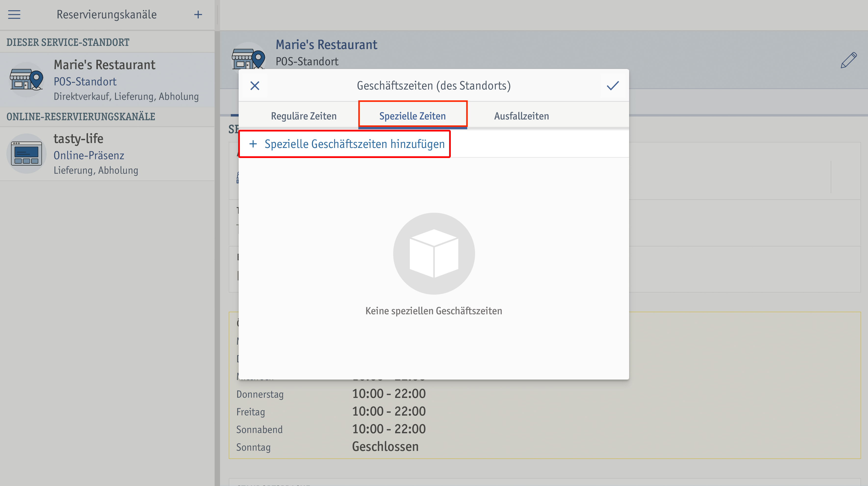Click the ONLINE-RESERVIERUNGSKANÄLE section header
868x486 pixels.
click(81, 117)
